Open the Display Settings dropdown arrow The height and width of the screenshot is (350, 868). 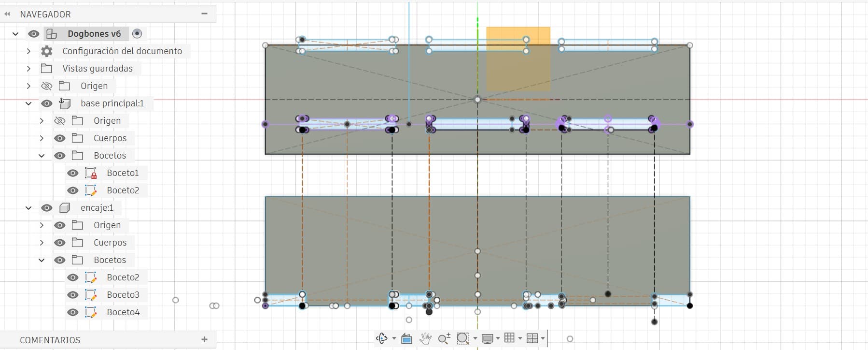(498, 338)
